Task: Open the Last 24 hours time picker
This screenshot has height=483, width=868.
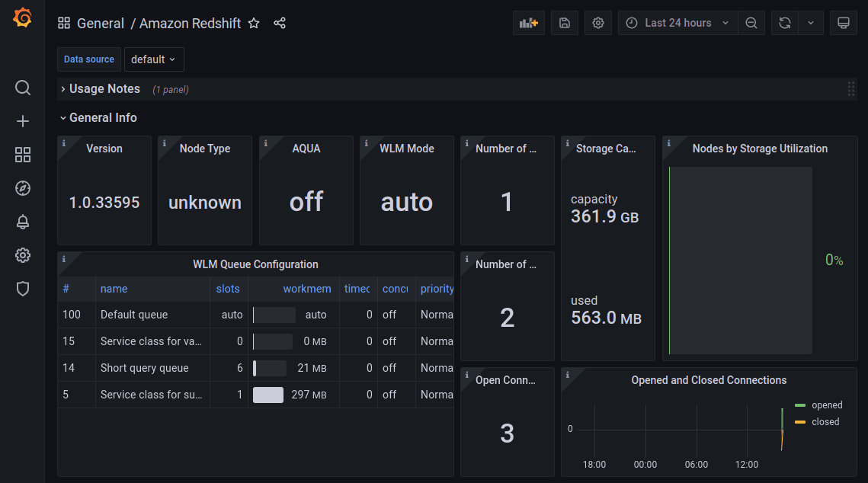Action: pos(677,23)
